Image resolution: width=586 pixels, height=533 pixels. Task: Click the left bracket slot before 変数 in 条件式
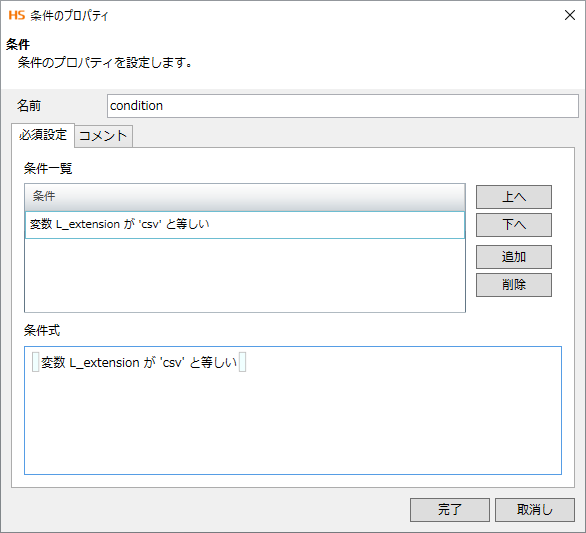click(36, 362)
